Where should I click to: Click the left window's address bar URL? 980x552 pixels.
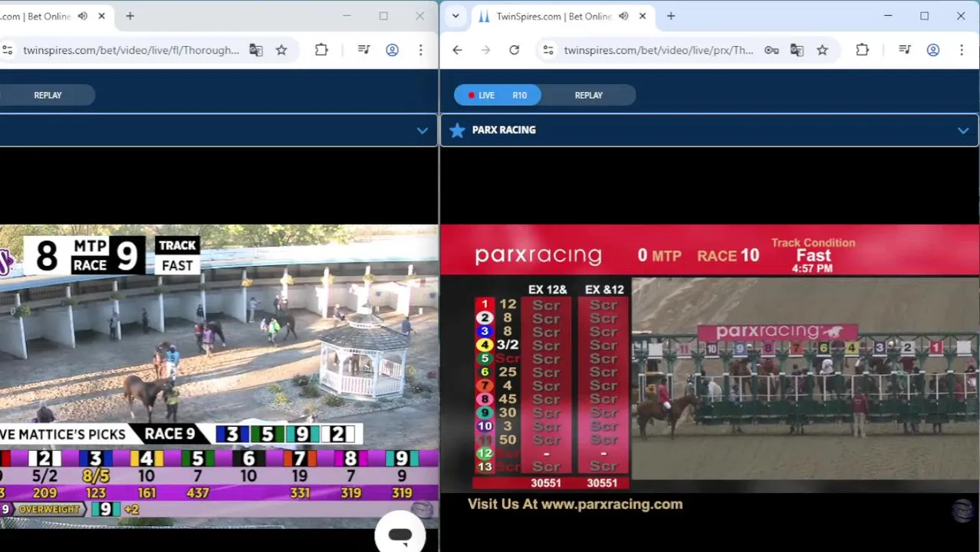(131, 50)
